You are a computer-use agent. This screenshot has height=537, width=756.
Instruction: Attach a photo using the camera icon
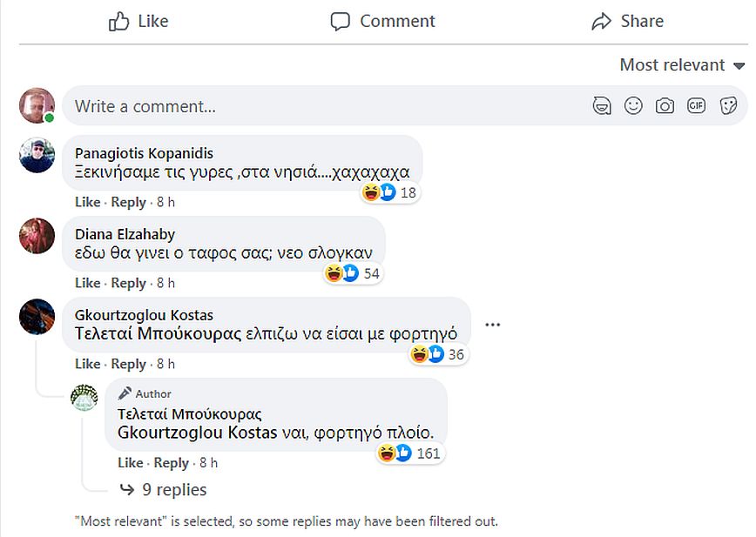[665, 106]
